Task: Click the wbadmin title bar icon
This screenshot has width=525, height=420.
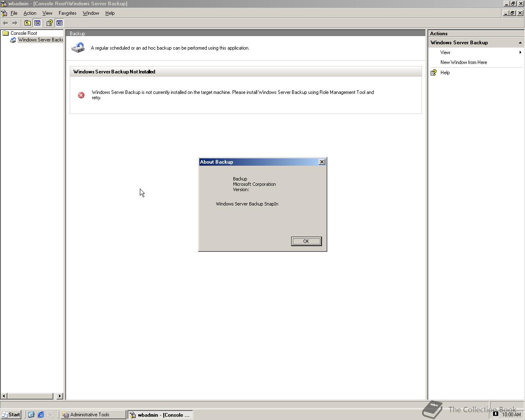Action: [x=4, y=3]
